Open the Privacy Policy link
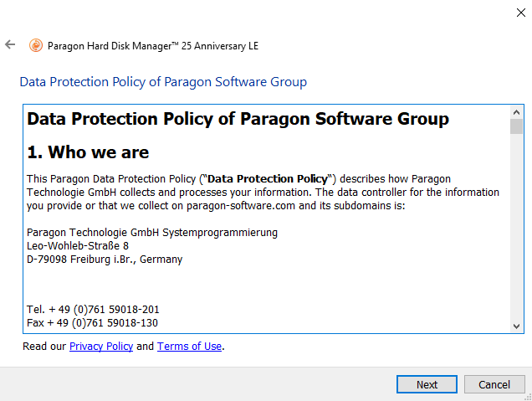Viewport: 532px width, 401px height. click(x=101, y=347)
